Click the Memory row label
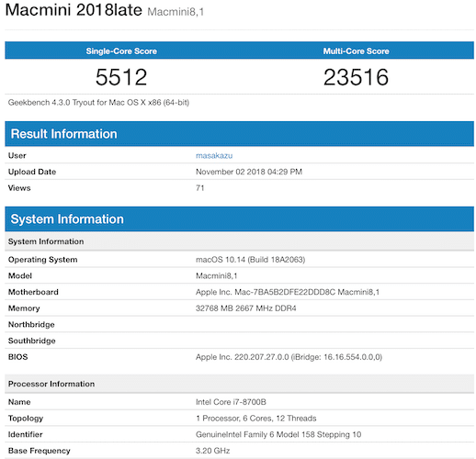476x459 pixels. click(24, 308)
